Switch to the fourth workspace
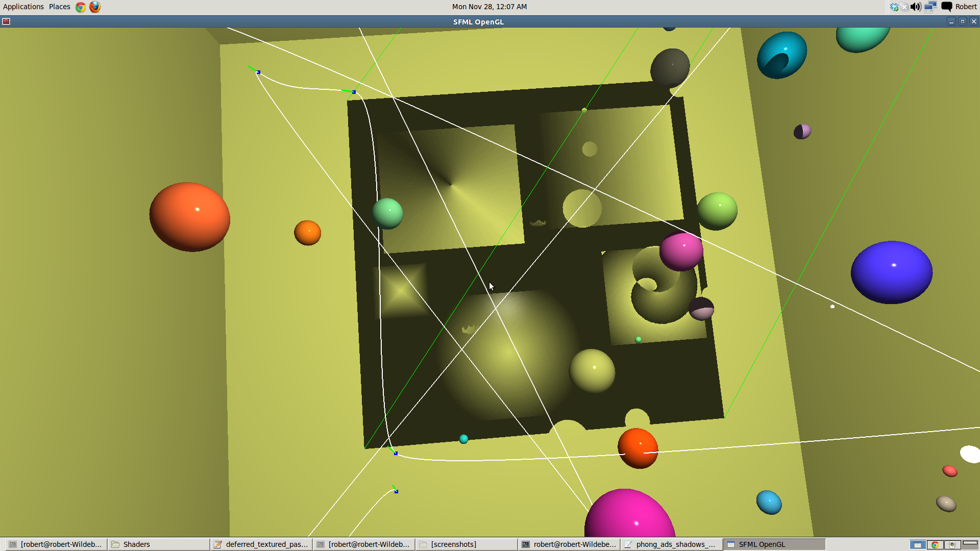 [x=970, y=544]
